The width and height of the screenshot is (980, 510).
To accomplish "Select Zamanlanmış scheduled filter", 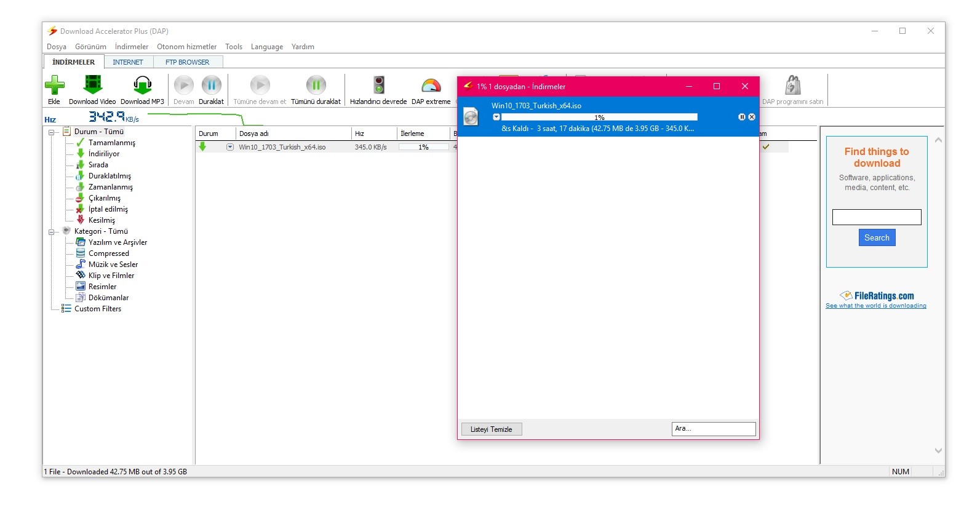I will click(110, 187).
